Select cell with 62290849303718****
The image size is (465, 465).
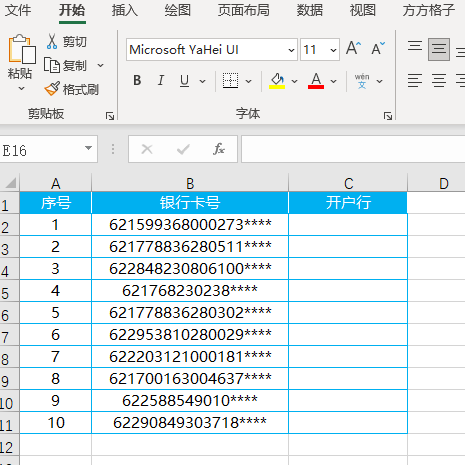[x=190, y=422]
